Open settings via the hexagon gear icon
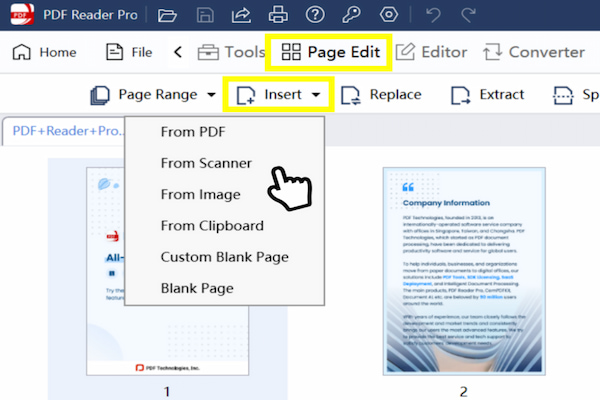This screenshot has height=400, width=600. (x=388, y=15)
